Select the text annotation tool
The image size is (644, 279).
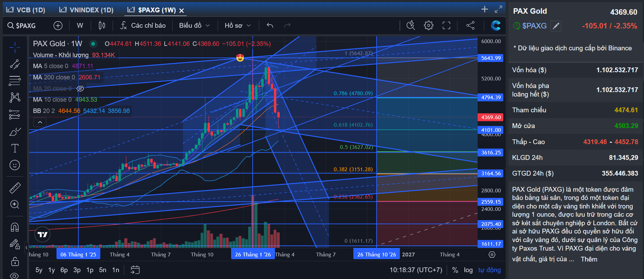(x=15, y=148)
